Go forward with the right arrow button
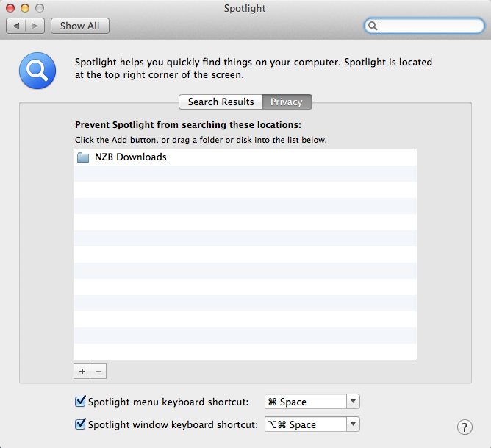 pyautogui.click(x=35, y=26)
